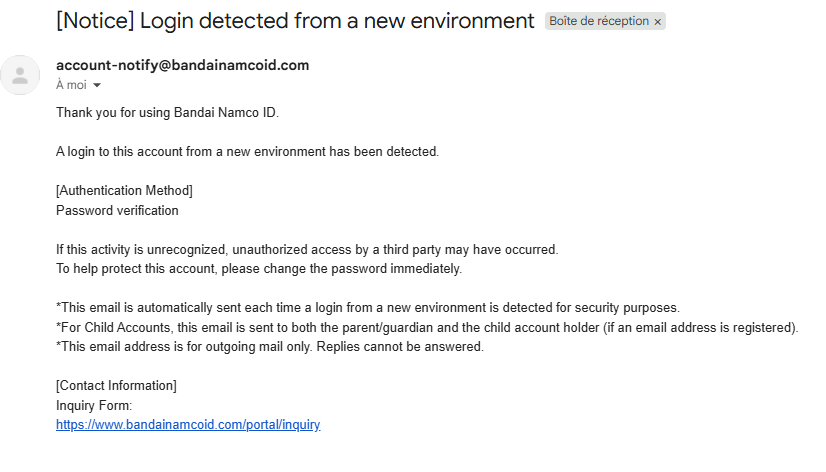Click the Child Accounts note line
This screenshot has height=472, width=826.
coord(427,328)
